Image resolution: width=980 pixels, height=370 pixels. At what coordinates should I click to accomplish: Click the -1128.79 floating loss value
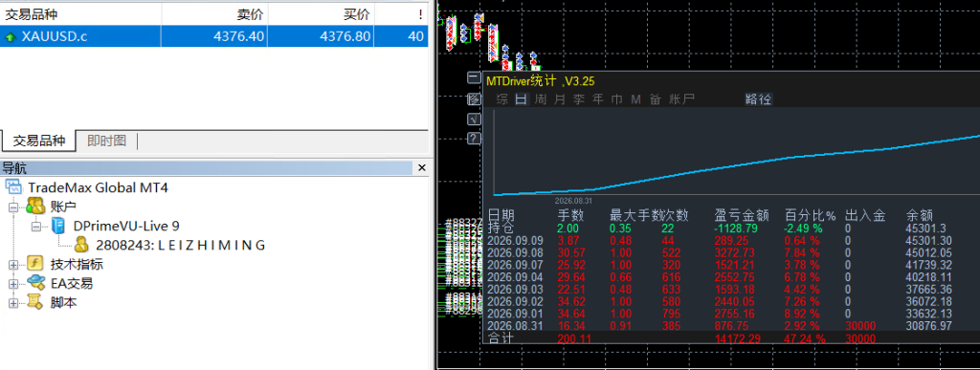coord(736,228)
